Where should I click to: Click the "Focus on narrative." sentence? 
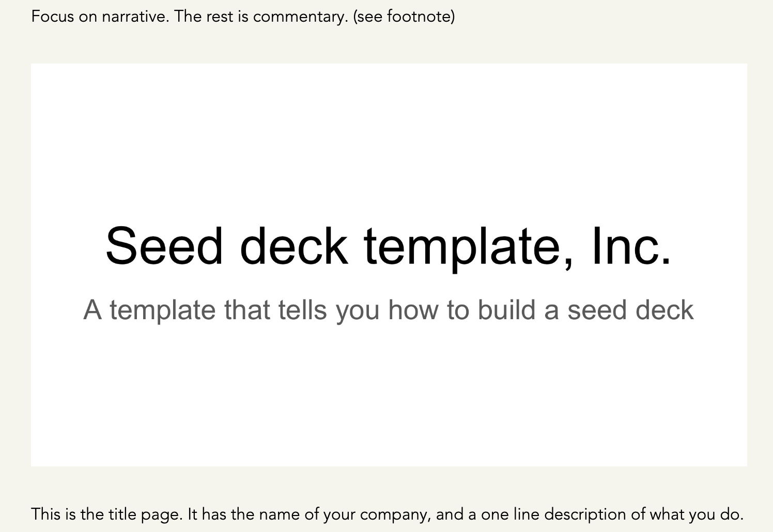pyautogui.click(x=100, y=17)
